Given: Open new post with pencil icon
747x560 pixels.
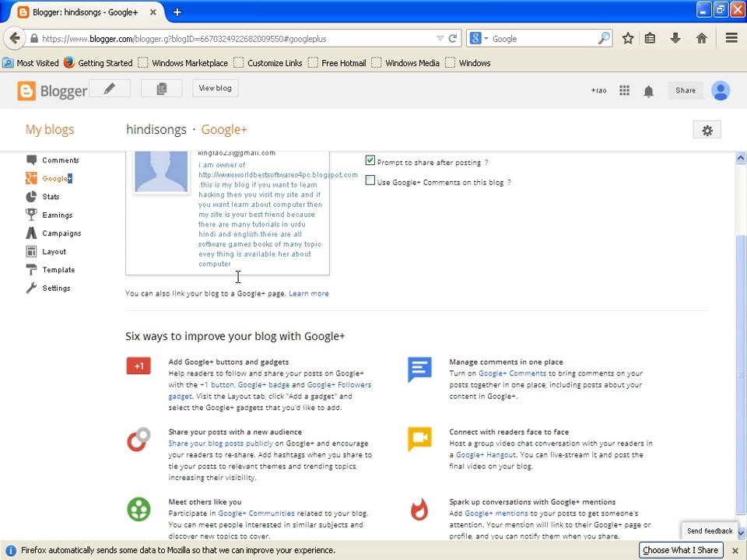Looking at the screenshot, I should click(x=110, y=89).
